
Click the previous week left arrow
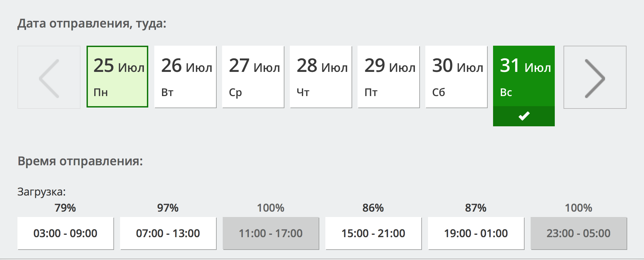(x=49, y=78)
